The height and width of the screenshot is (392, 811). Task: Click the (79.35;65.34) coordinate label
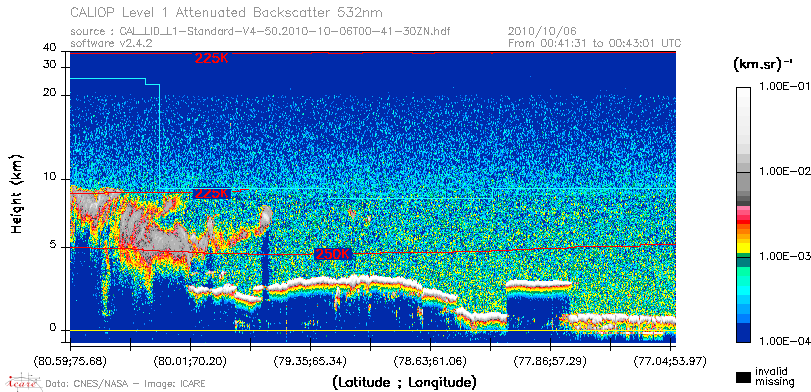(310, 360)
